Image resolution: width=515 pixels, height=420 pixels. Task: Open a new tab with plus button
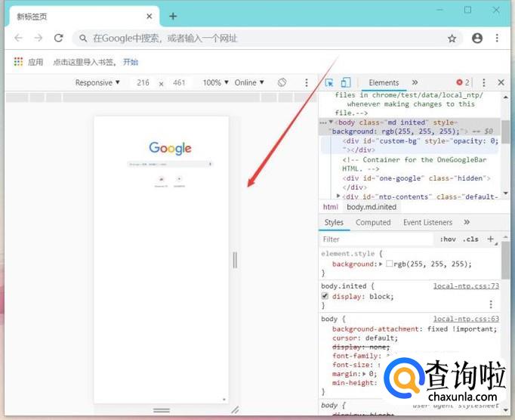click(173, 16)
